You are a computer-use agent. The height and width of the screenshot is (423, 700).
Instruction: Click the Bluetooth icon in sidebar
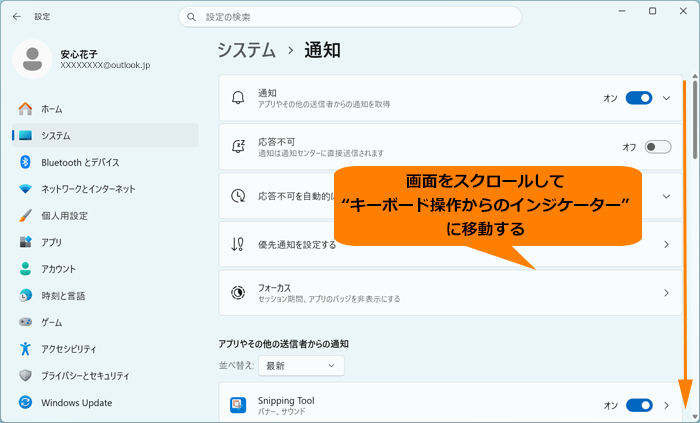pyautogui.click(x=25, y=162)
